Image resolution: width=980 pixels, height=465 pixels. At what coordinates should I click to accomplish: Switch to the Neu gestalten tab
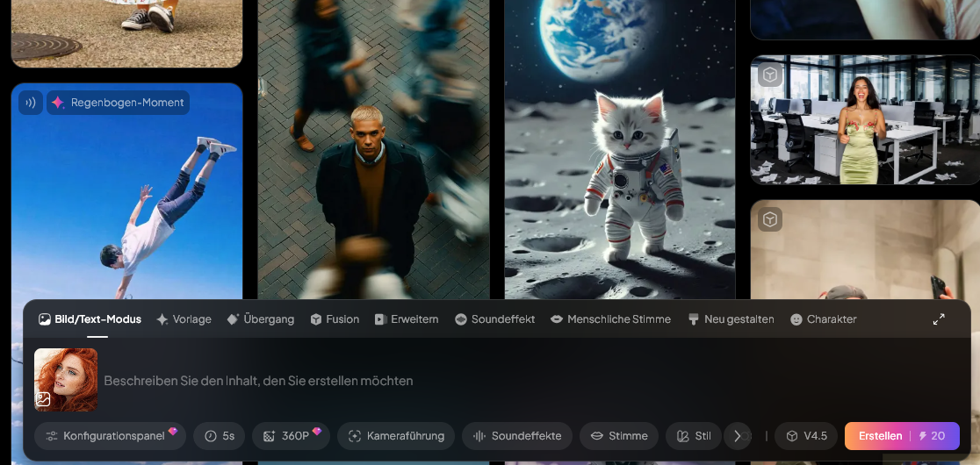coord(731,319)
